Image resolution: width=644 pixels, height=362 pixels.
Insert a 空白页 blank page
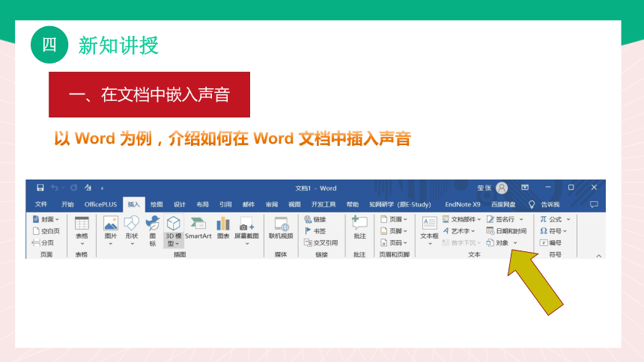(46, 230)
